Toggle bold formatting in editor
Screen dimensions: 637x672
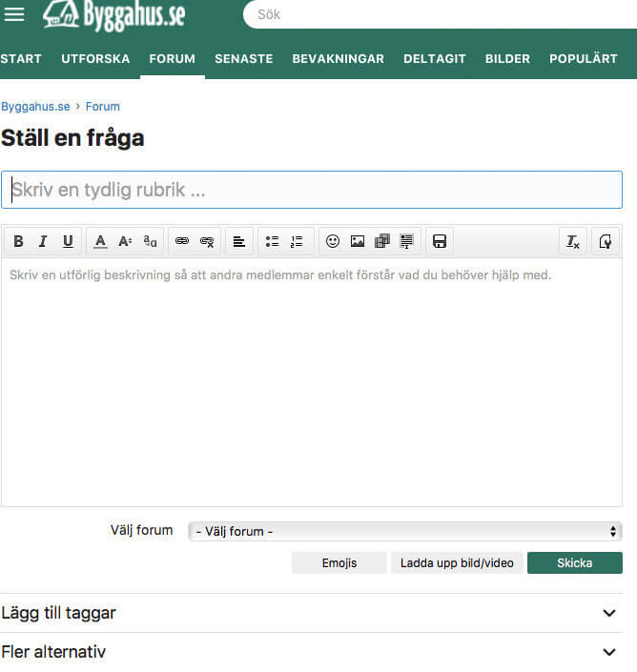[18, 242]
